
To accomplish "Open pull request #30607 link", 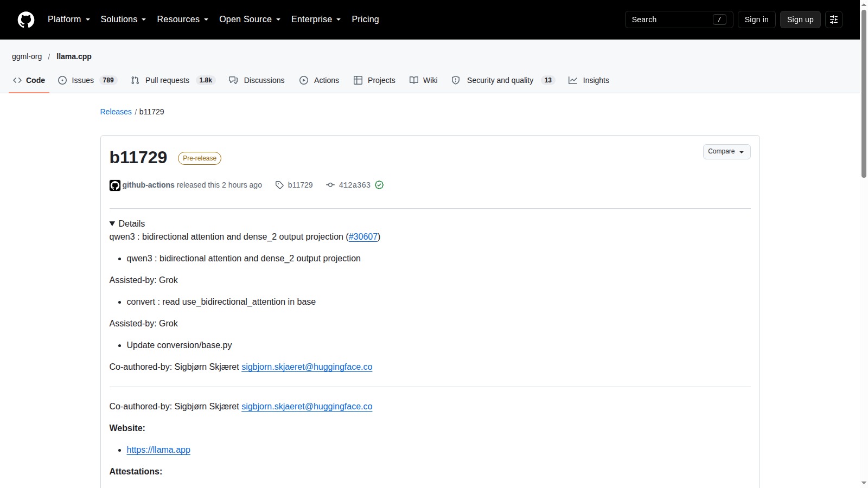I will coord(363,237).
